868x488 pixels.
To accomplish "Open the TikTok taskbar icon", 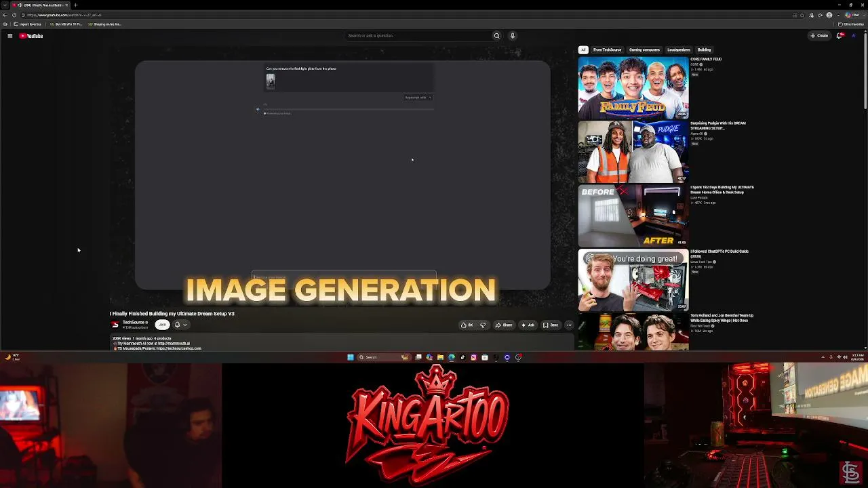I will click(462, 357).
